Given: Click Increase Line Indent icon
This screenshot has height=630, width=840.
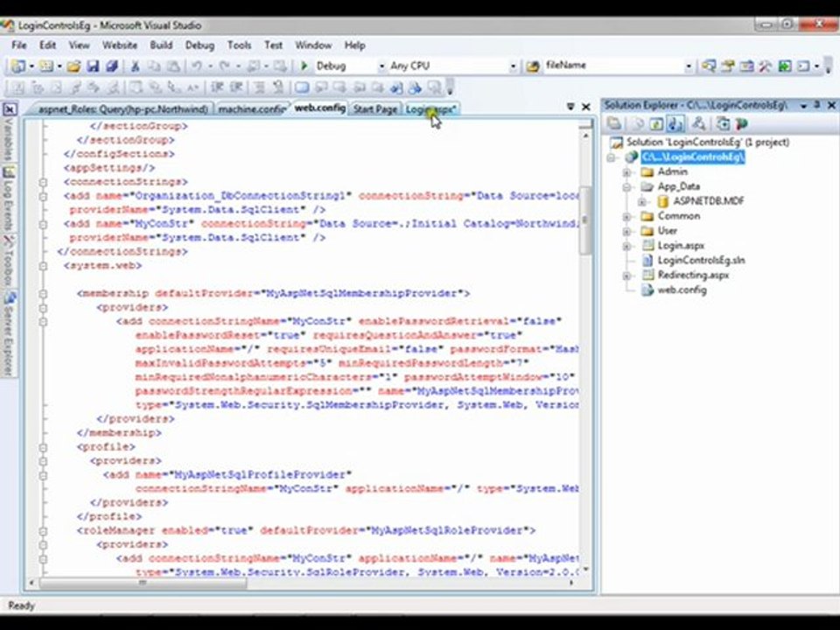Looking at the screenshot, I should [236, 87].
